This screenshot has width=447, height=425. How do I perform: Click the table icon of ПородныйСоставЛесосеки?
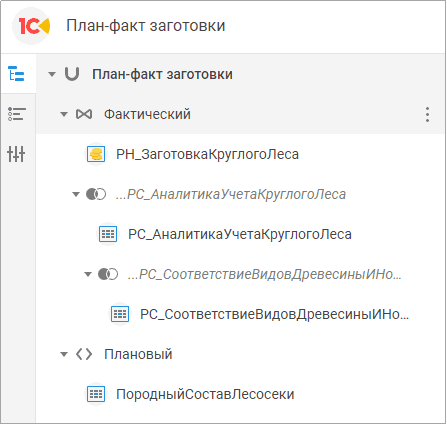(x=96, y=394)
